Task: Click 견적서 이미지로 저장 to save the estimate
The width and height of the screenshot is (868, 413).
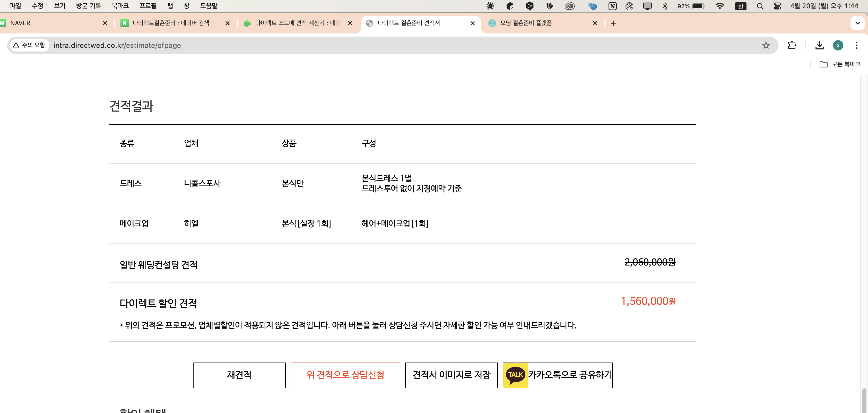Action: 451,375
